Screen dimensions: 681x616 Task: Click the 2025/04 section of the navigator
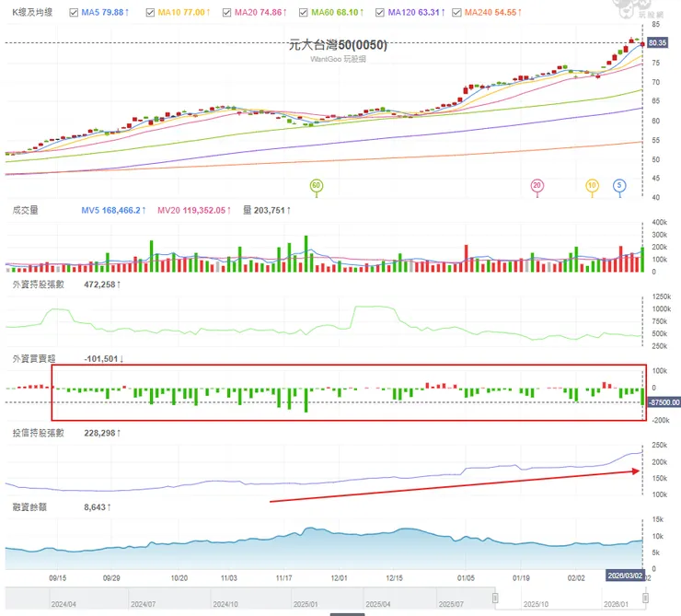(378, 604)
